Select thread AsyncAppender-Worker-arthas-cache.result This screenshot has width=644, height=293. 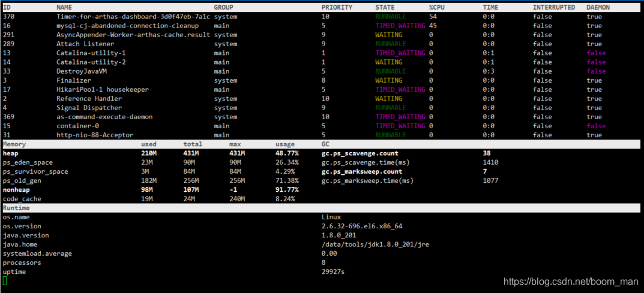point(133,35)
